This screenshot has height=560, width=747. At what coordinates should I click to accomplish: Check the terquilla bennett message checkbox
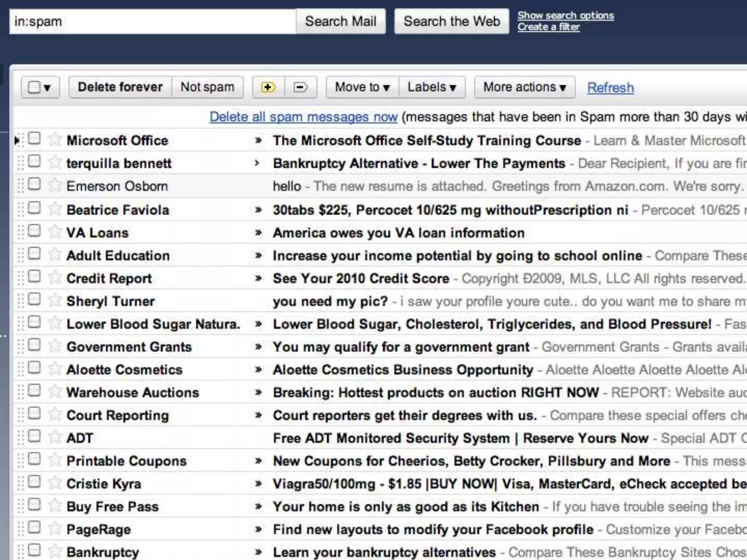pyautogui.click(x=34, y=162)
